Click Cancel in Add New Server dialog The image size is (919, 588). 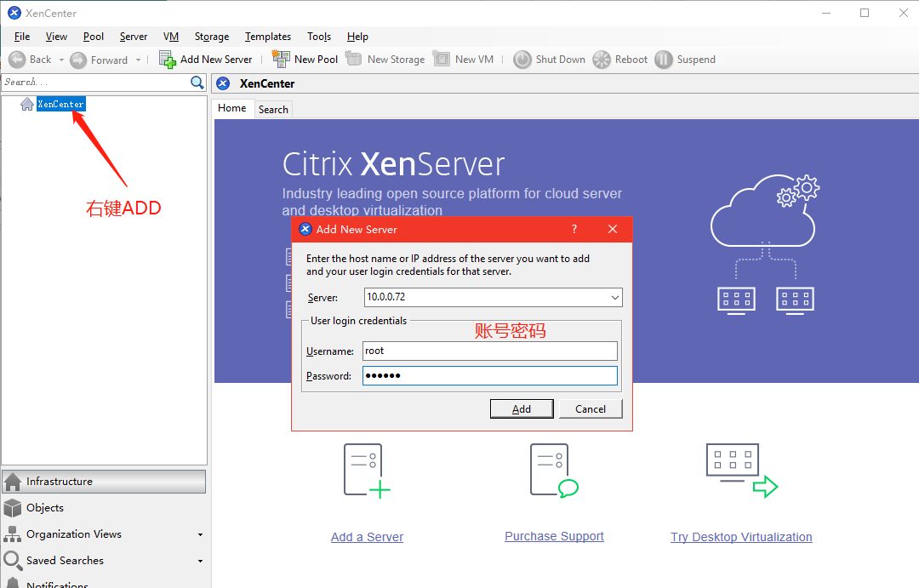tap(591, 409)
